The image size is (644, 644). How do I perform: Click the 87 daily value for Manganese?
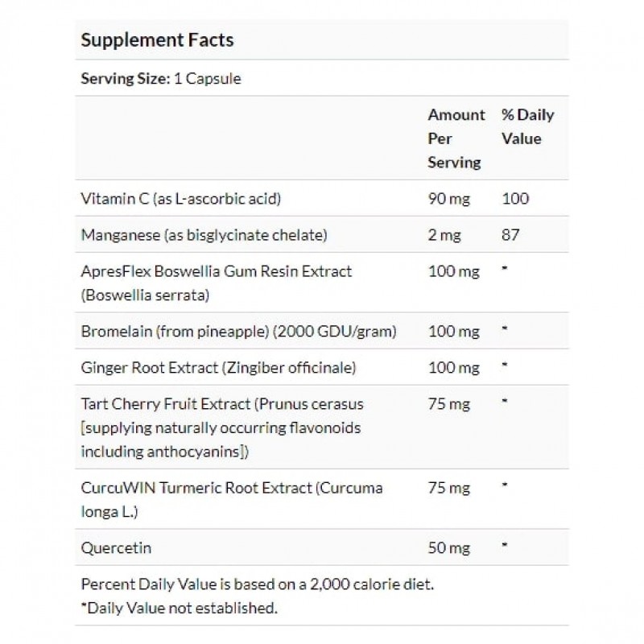tap(510, 235)
